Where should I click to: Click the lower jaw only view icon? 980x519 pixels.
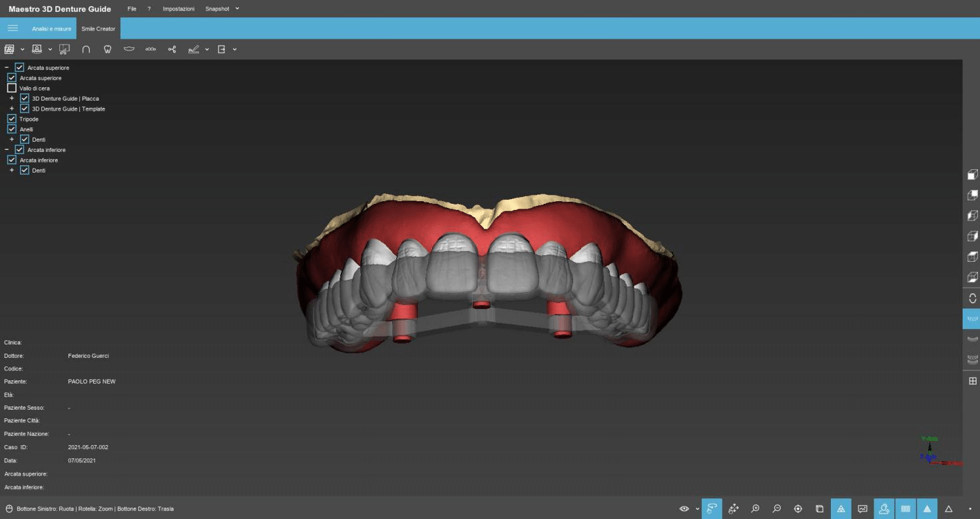tap(972, 339)
